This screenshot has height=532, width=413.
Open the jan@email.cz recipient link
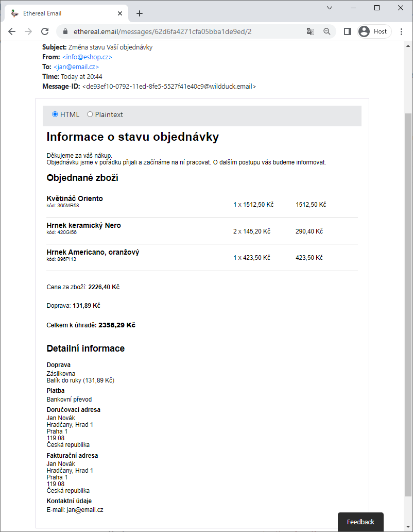pyautogui.click(x=76, y=67)
